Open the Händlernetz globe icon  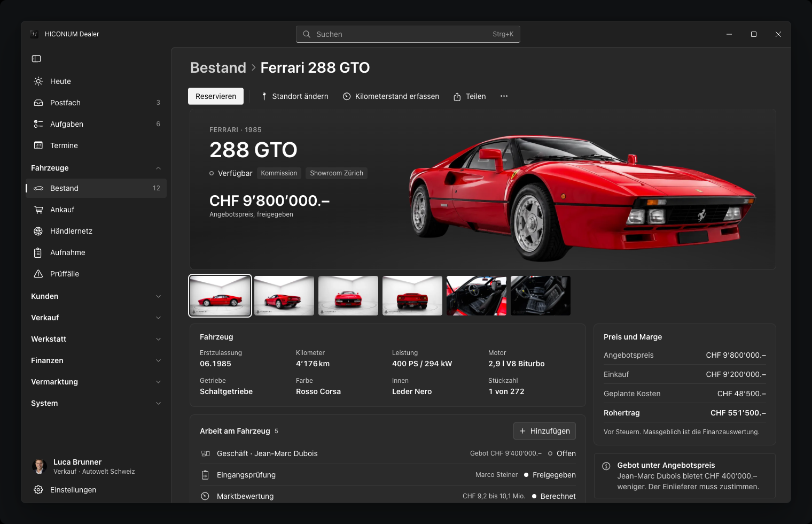38,231
